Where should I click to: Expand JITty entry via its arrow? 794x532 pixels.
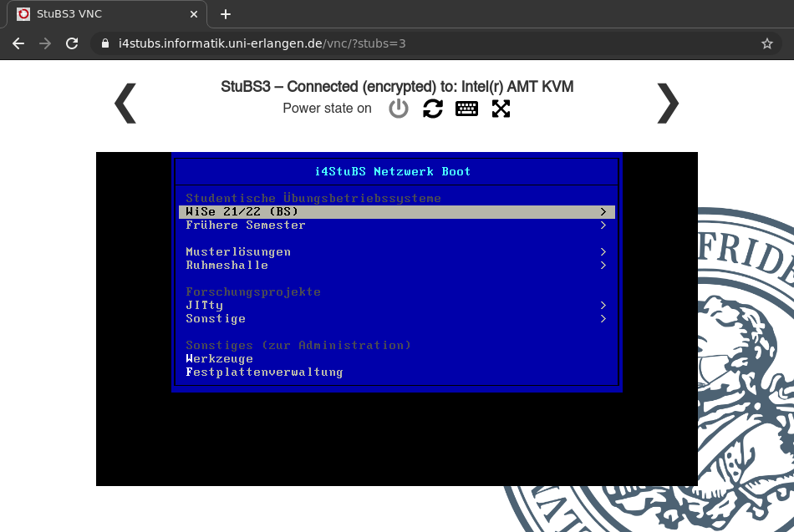(603, 306)
